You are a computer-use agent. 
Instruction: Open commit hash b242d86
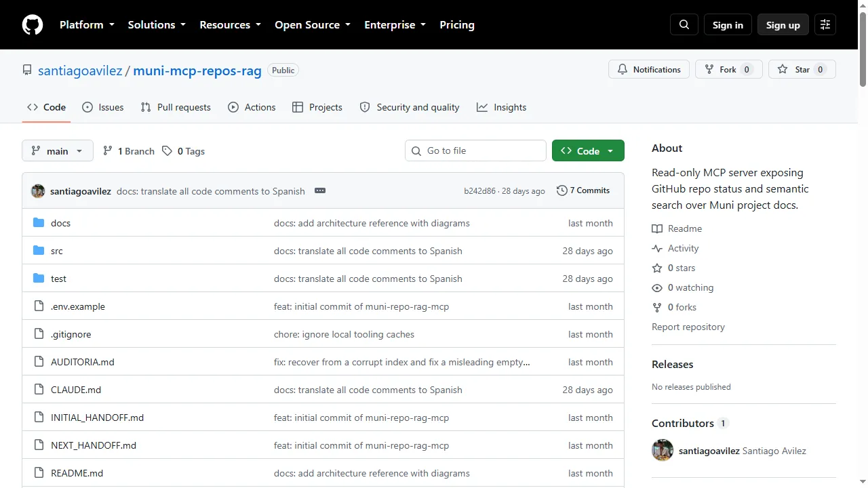479,191
